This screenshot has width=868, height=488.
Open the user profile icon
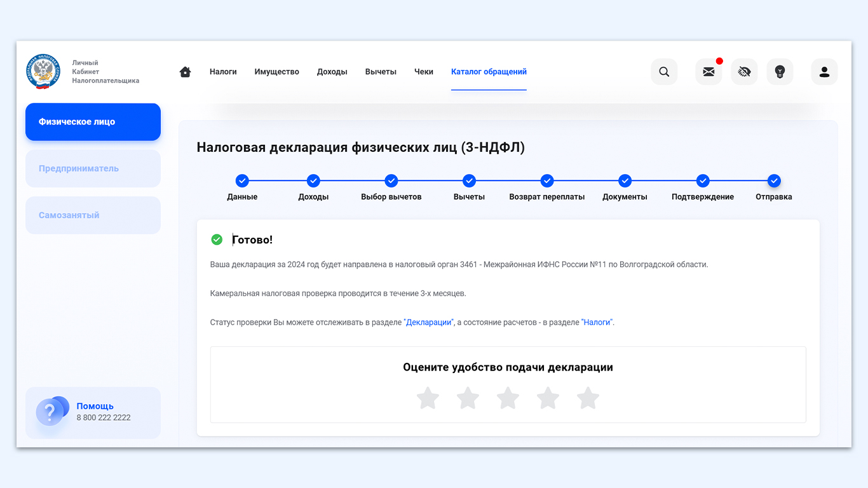(824, 72)
